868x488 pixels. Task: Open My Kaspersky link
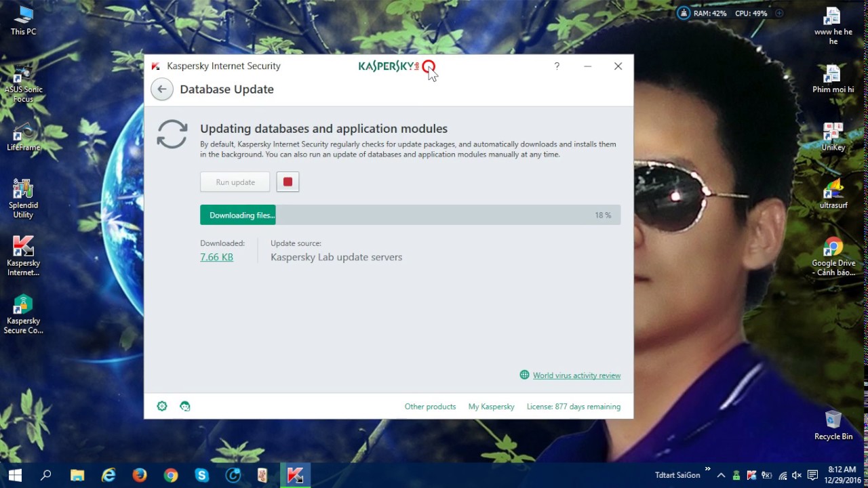pyautogui.click(x=491, y=407)
